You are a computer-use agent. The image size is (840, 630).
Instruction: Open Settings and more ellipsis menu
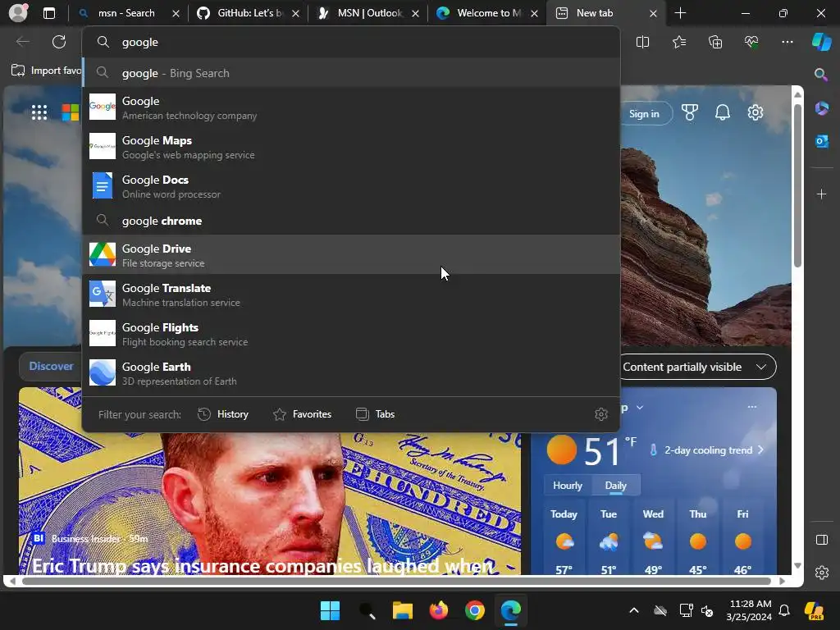point(787,42)
